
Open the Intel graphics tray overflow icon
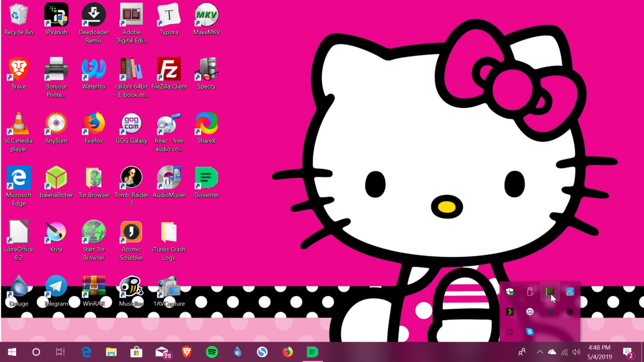click(570, 292)
